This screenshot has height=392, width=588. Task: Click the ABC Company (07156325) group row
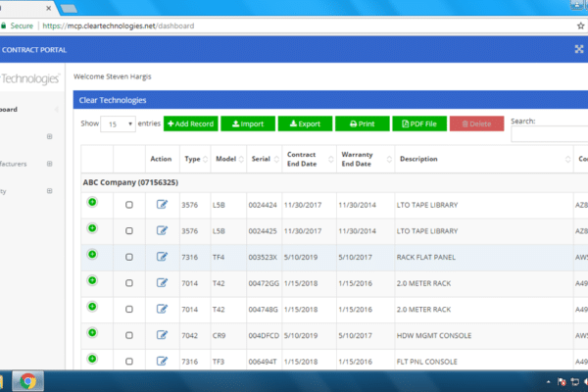(x=334, y=182)
